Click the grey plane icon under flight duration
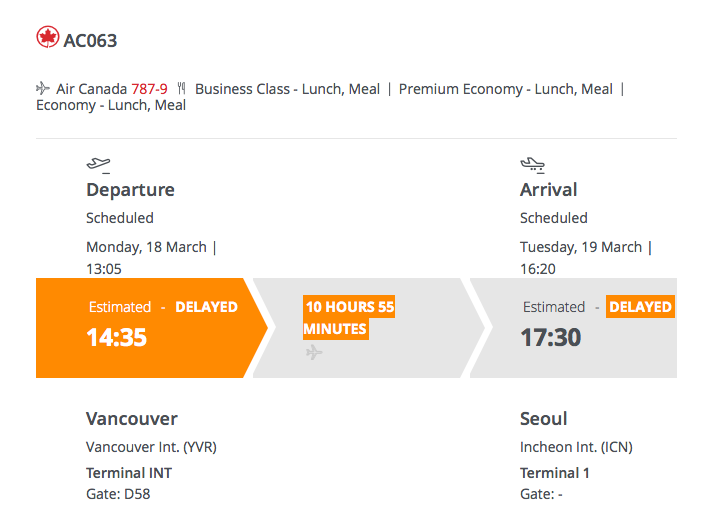This screenshot has height=532, width=715. tap(314, 352)
